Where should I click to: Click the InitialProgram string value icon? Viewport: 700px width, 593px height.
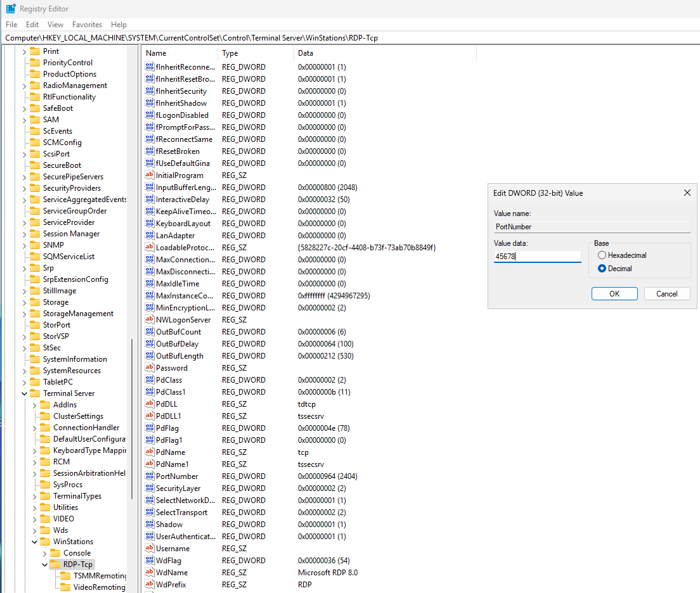tap(150, 175)
